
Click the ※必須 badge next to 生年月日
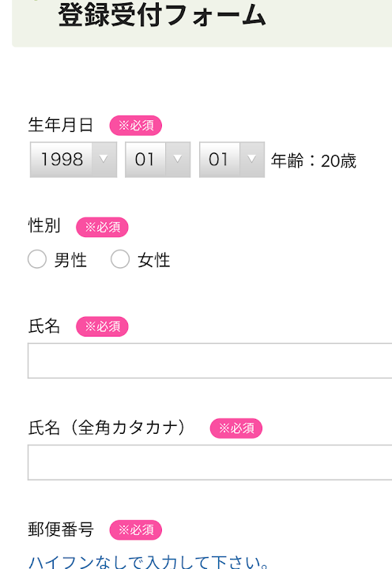pos(136,126)
